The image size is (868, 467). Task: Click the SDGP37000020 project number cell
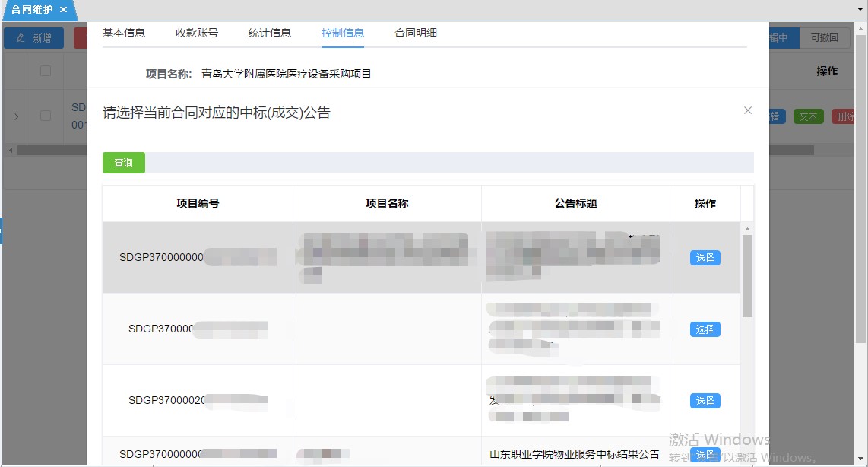198,400
